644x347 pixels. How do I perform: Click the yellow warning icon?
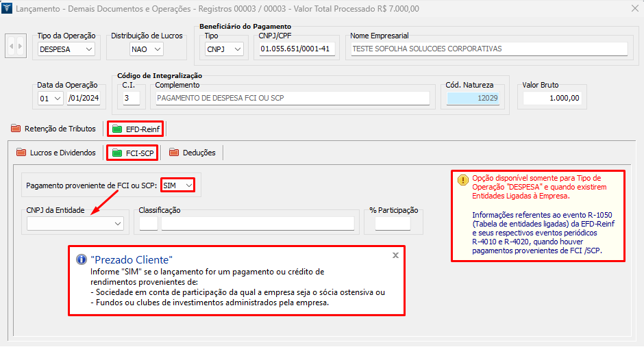(463, 180)
